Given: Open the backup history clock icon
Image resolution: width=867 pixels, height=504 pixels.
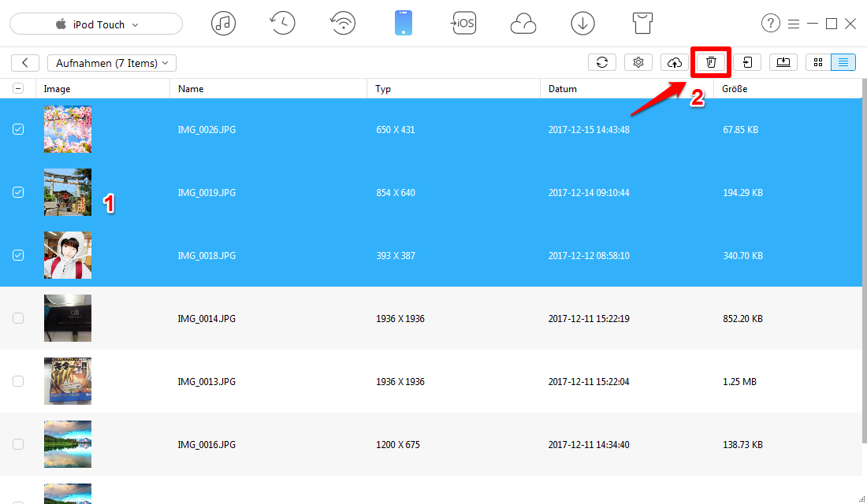Looking at the screenshot, I should coord(282,23).
